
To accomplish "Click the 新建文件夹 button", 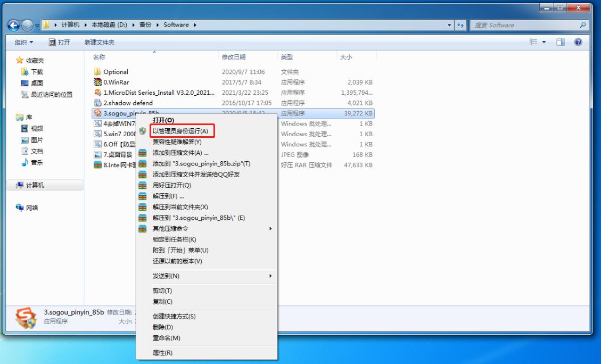I will coord(100,42).
